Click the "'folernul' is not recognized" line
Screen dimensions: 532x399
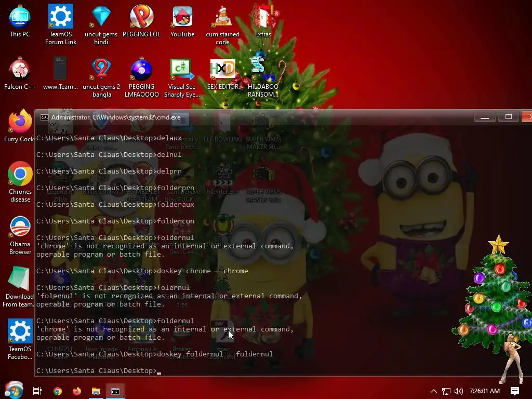coord(169,296)
